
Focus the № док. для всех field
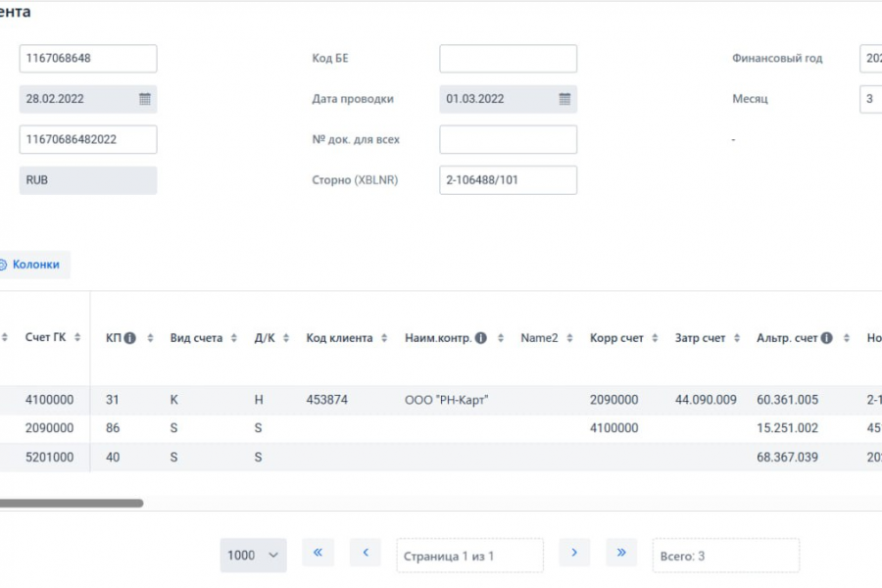pyautogui.click(x=508, y=140)
